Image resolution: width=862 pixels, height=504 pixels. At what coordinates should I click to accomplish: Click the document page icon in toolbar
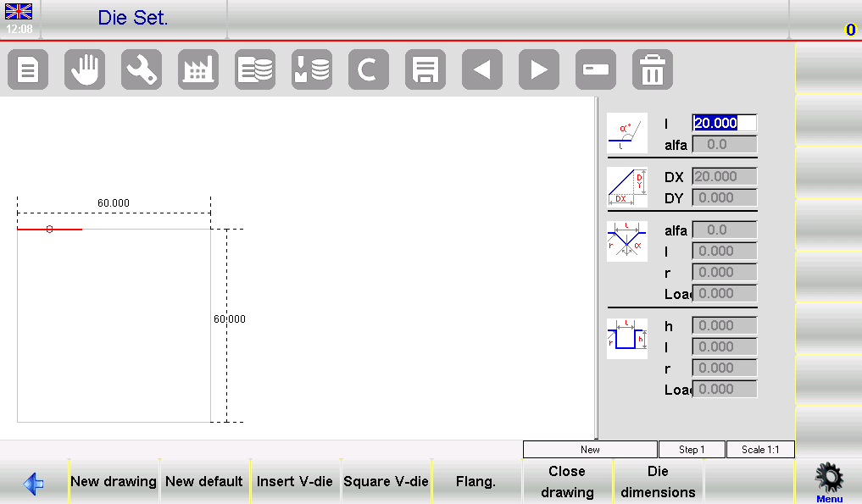[x=28, y=69]
